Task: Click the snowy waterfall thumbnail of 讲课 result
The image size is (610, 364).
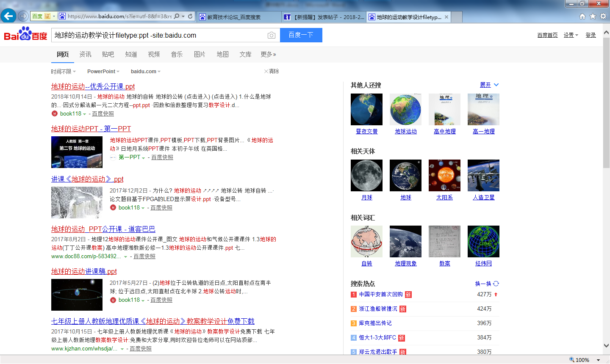Action: tap(77, 202)
